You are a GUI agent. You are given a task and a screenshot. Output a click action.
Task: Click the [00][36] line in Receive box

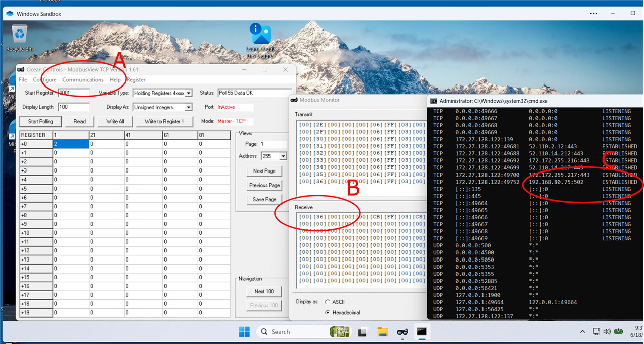(x=361, y=216)
